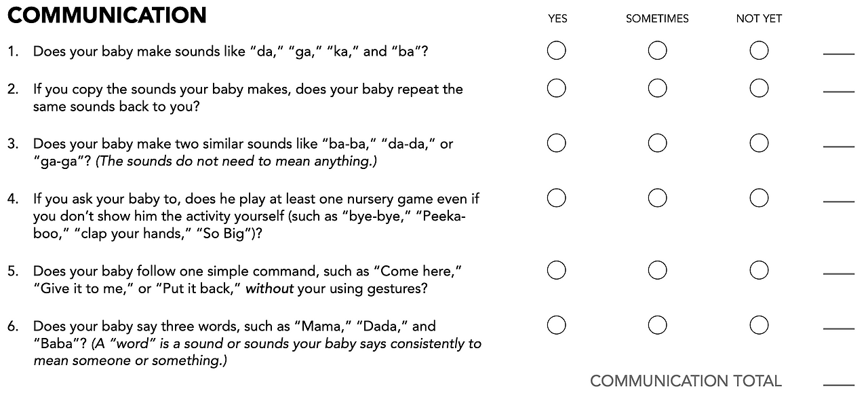
Task: Choose NOT YET for question 6
Action: click(759, 325)
